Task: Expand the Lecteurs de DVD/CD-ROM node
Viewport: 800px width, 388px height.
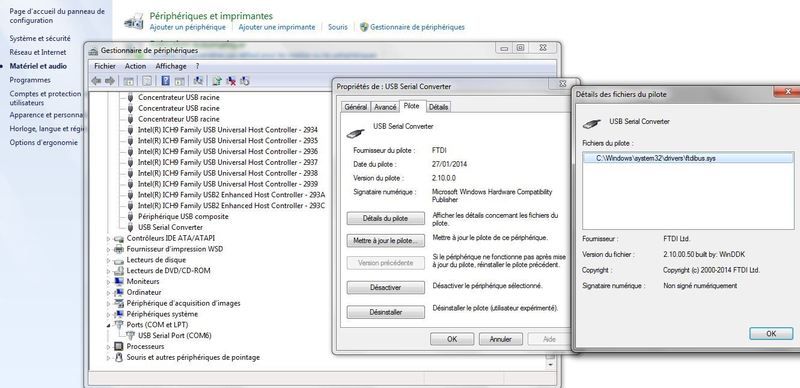Action: (x=108, y=271)
